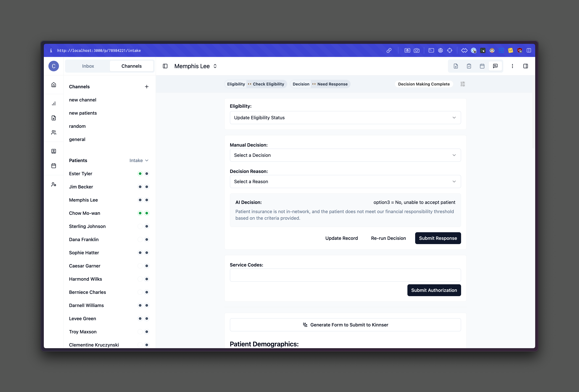Screen dimensions: 579x392
Task: Toggle the green status dot next to Ester Tyler
Action: [140, 173]
